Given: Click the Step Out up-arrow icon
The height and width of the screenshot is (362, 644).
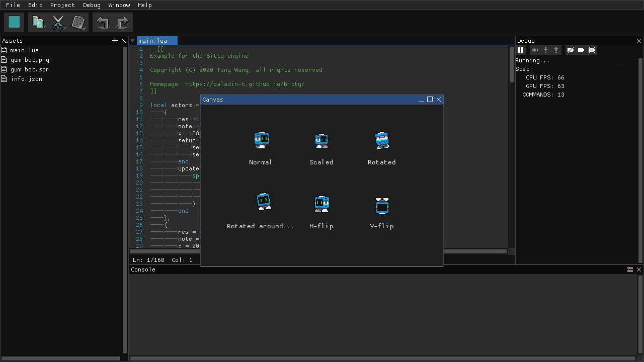Looking at the screenshot, I should tap(555, 50).
